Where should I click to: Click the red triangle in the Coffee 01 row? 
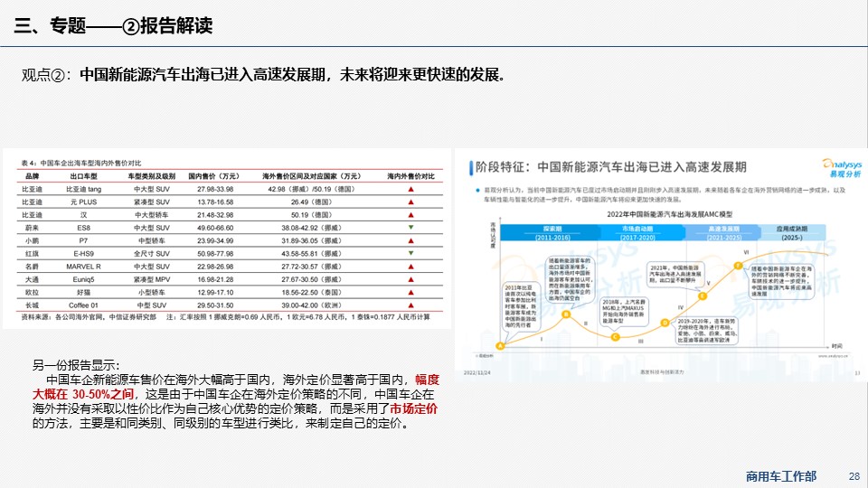[410, 305]
